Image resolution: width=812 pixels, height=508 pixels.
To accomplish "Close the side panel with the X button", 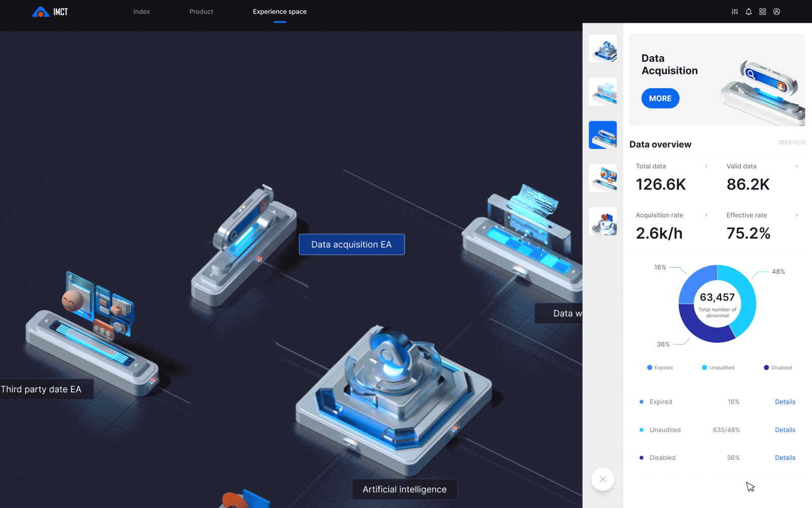I will pos(603,479).
